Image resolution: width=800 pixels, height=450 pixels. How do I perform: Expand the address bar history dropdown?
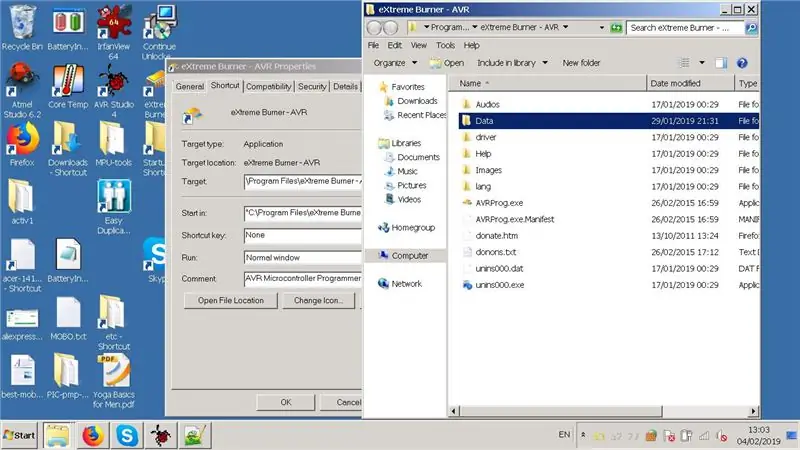(602, 28)
